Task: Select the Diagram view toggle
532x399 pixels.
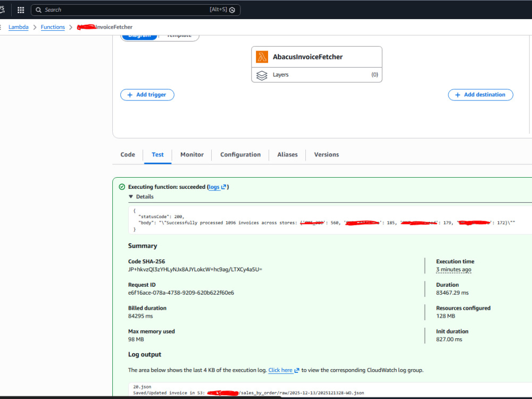Action: [139, 36]
